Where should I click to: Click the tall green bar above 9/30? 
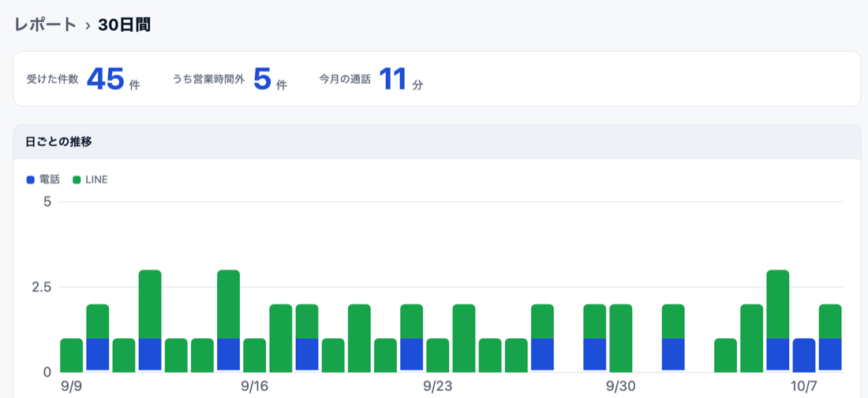(x=621, y=338)
